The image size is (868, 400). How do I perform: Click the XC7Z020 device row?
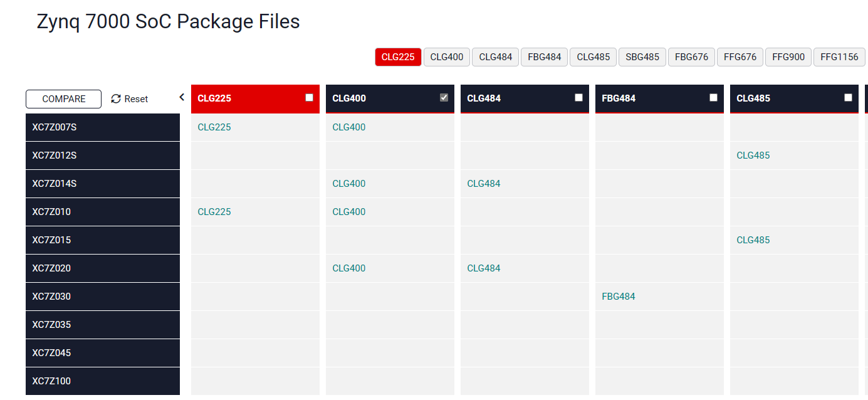pyautogui.click(x=103, y=268)
